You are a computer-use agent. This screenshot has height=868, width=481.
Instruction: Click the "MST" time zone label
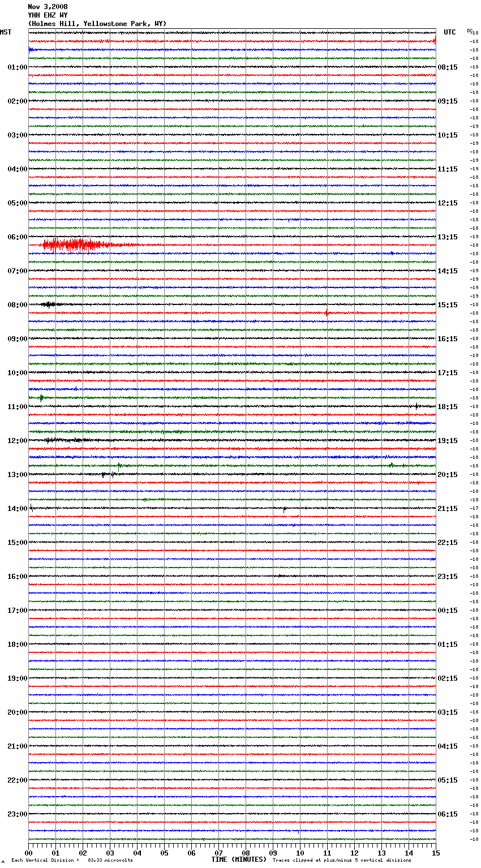(x=6, y=32)
